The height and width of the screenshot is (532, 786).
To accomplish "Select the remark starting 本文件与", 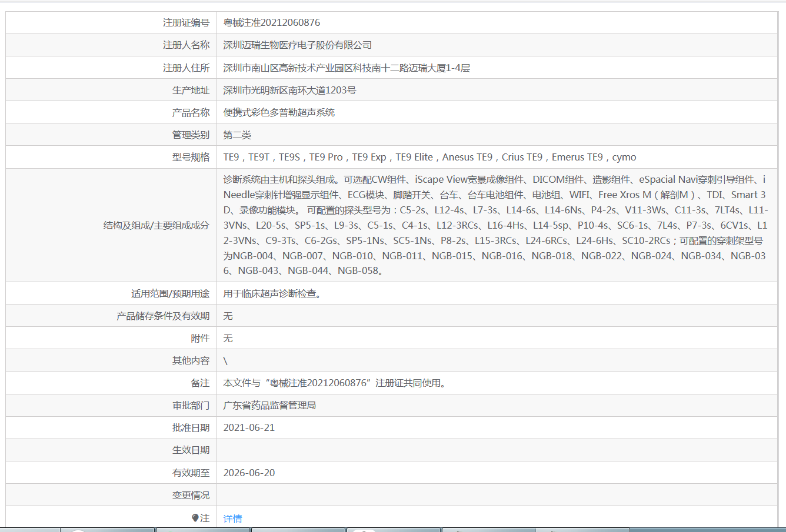I will tap(335, 383).
